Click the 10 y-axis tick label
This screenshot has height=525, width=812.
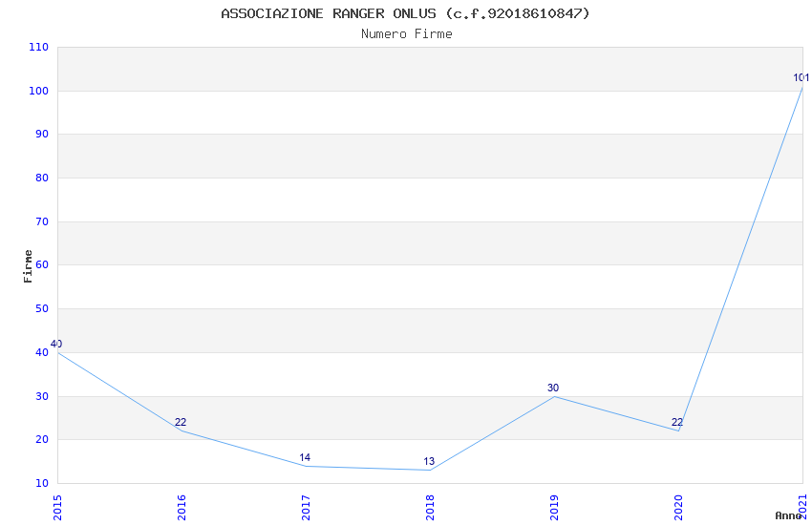tap(42, 483)
